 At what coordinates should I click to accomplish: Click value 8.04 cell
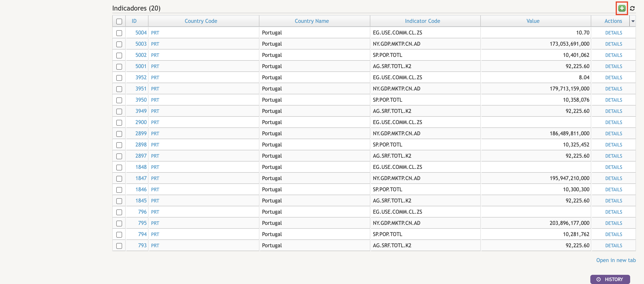(584, 77)
